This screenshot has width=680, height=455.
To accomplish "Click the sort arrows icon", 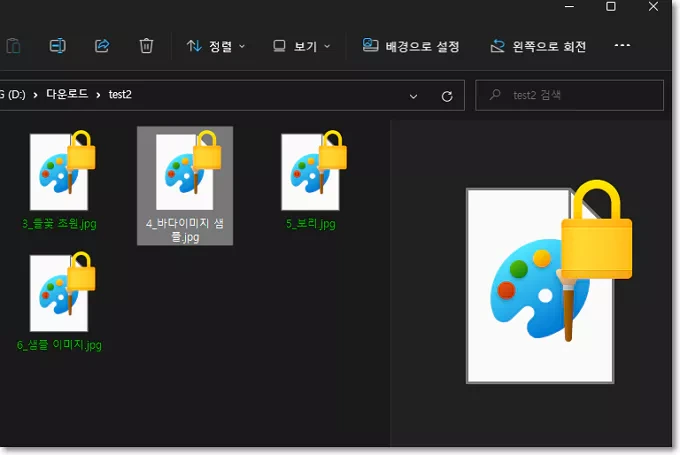I will point(194,46).
